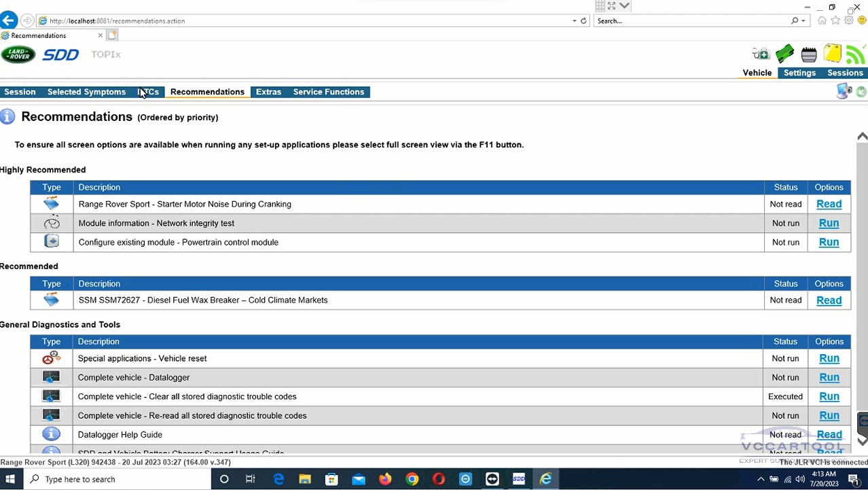
Task: Select the Selected Symptoms tab
Action: 86,92
